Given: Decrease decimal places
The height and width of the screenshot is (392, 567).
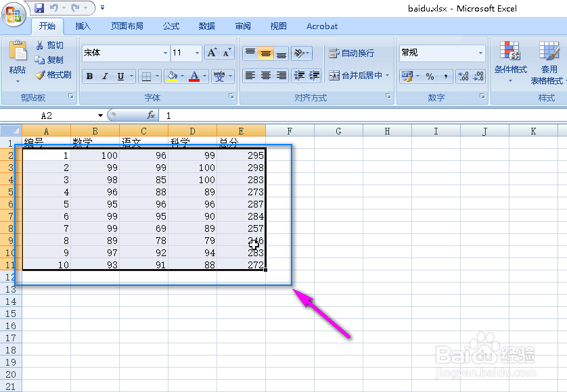Looking at the screenshot, I should tap(478, 76).
